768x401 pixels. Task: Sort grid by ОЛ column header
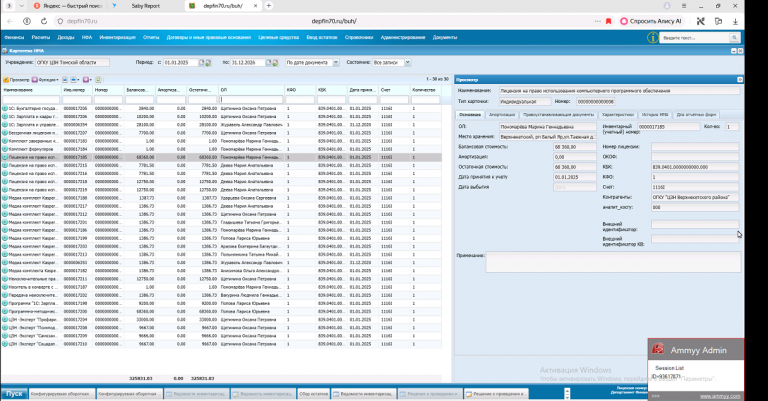[x=251, y=90]
